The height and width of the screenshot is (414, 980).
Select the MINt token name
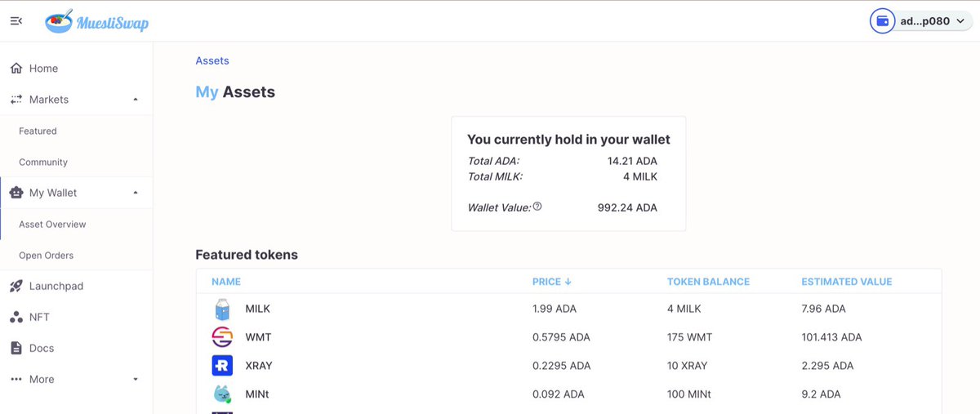(258, 394)
